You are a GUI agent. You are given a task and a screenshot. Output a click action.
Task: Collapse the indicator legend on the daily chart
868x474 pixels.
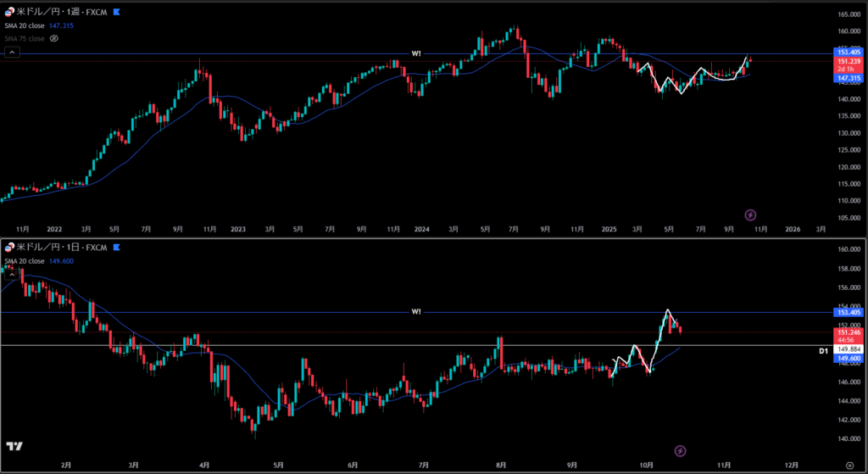pos(13,274)
